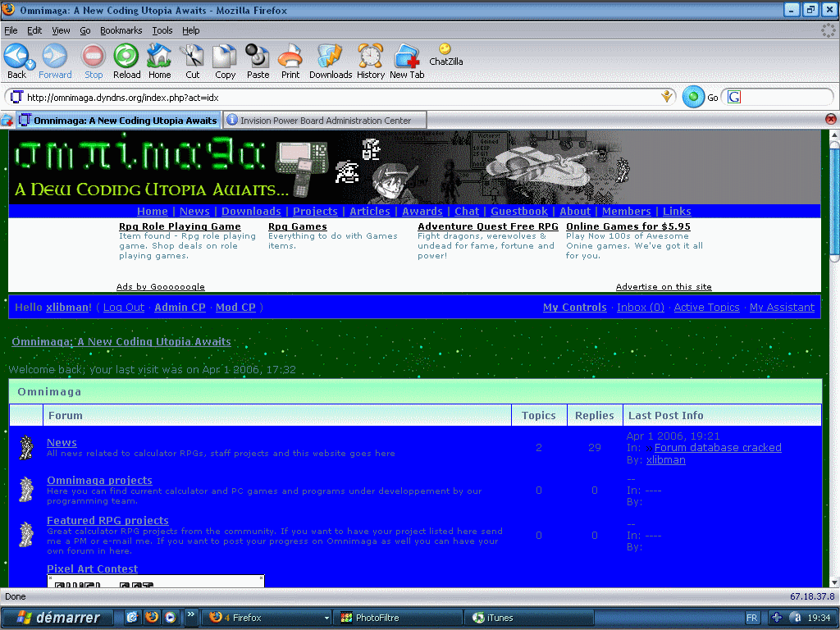Open the File menu
Image resolution: width=840 pixels, height=630 pixels.
pos(11,30)
